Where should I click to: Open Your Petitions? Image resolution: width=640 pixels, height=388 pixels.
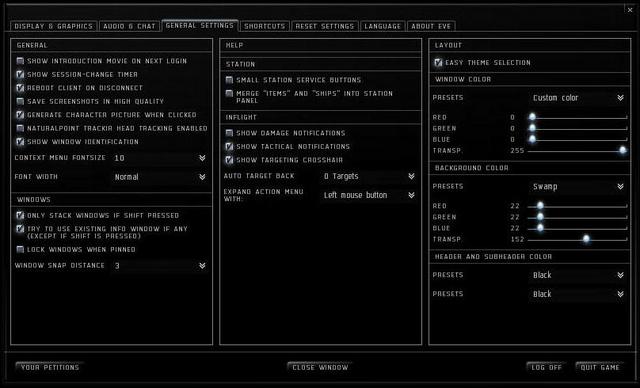[x=50, y=367]
